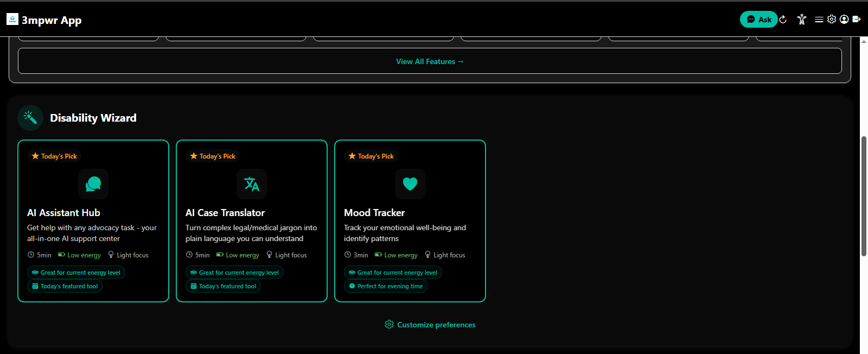Image resolution: width=868 pixels, height=354 pixels.
Task: Click Mood Tracker description text
Action: (405, 233)
